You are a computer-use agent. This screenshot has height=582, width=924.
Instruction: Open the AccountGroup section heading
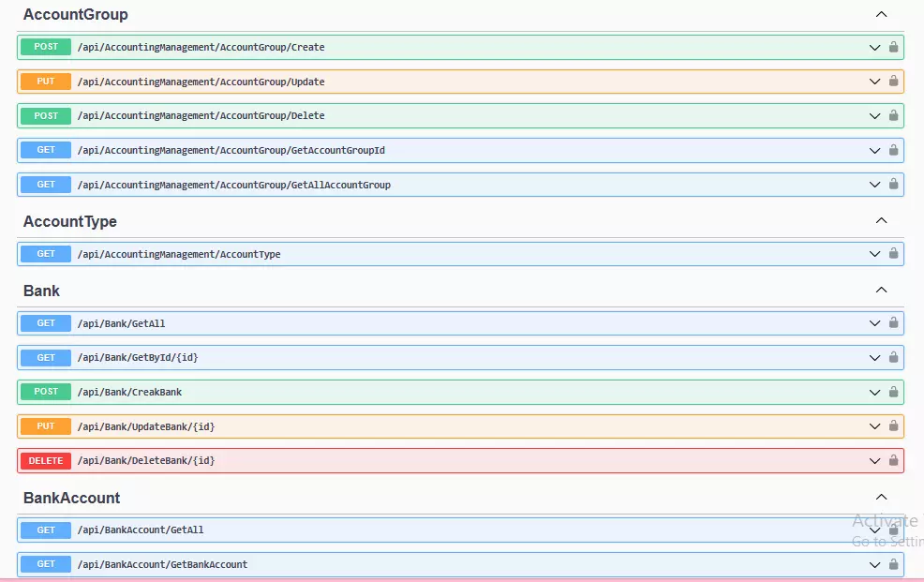click(x=75, y=14)
